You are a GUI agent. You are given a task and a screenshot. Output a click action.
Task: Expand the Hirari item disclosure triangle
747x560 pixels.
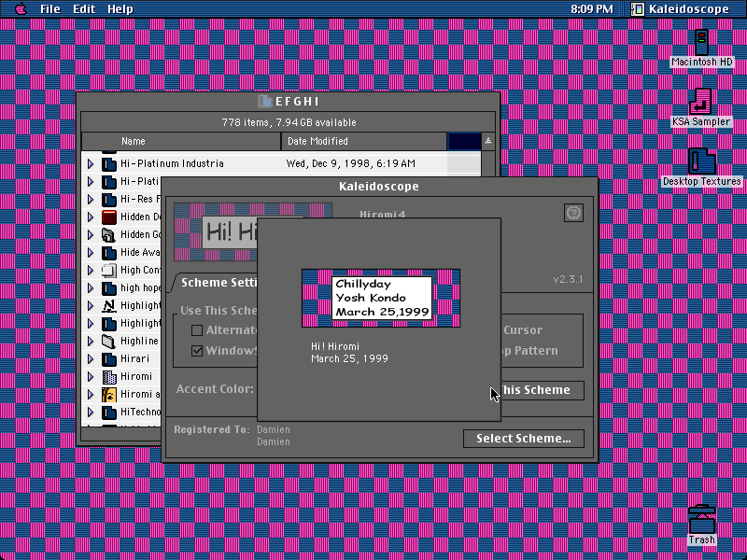(91, 359)
